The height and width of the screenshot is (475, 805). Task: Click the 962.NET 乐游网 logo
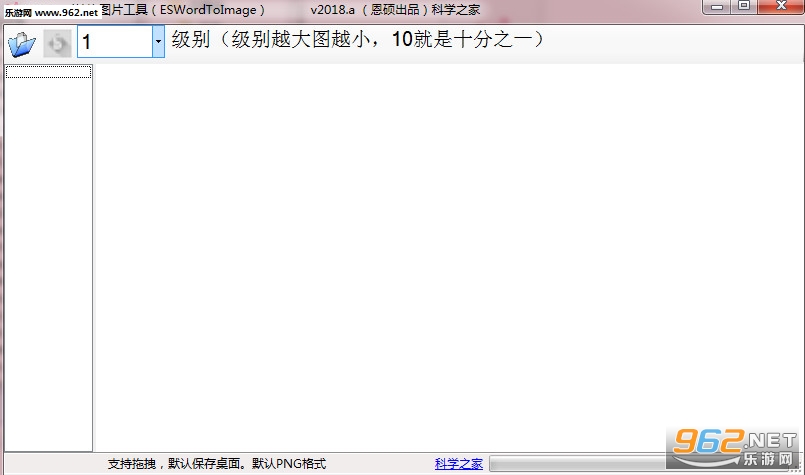pos(733,448)
